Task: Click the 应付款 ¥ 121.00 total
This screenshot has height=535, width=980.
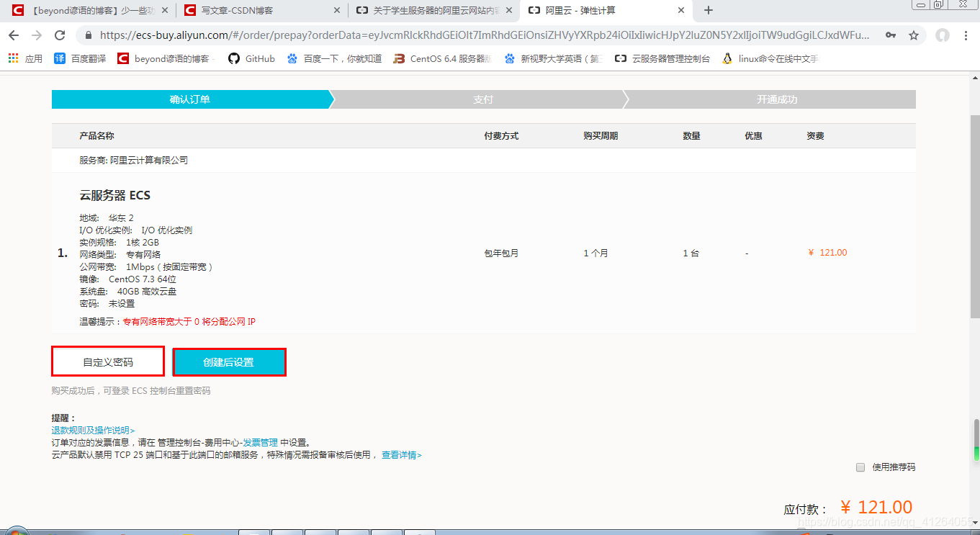Action: [848, 508]
